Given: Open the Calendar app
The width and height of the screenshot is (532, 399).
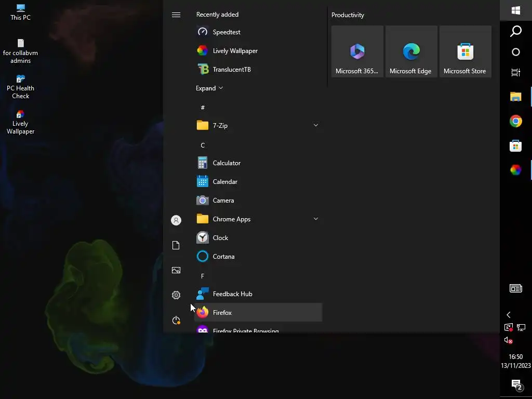Looking at the screenshot, I should click(x=258, y=181).
